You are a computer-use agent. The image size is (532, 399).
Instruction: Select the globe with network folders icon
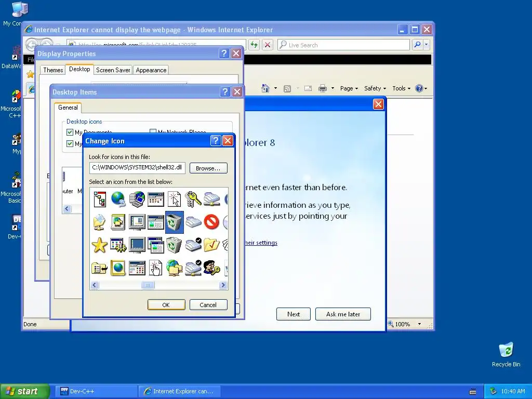coord(175,268)
